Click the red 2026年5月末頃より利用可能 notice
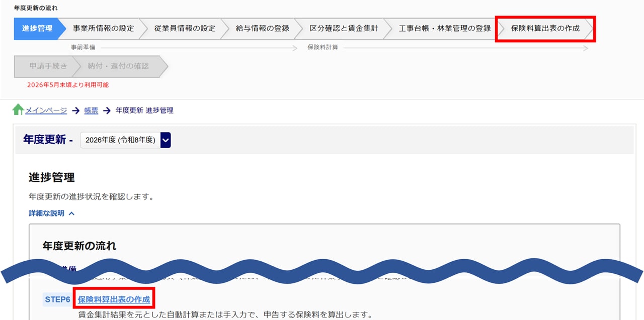Screen dimensions: 644x320 coord(68,85)
